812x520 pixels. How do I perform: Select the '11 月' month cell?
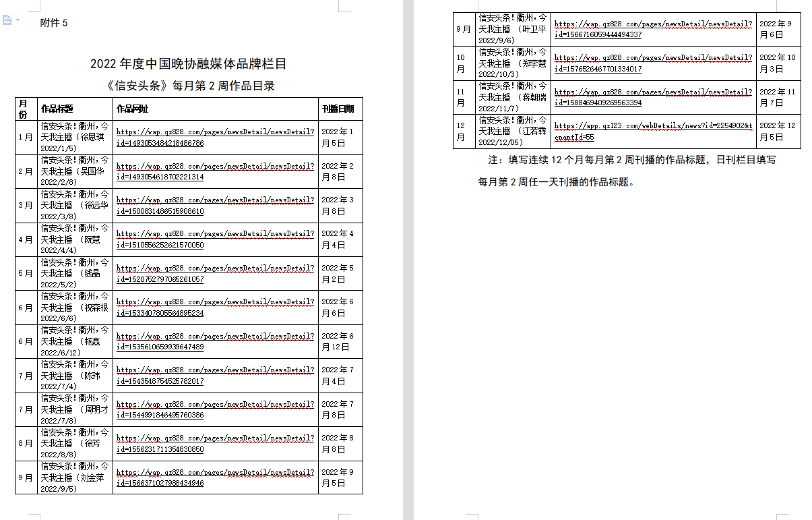(464, 97)
